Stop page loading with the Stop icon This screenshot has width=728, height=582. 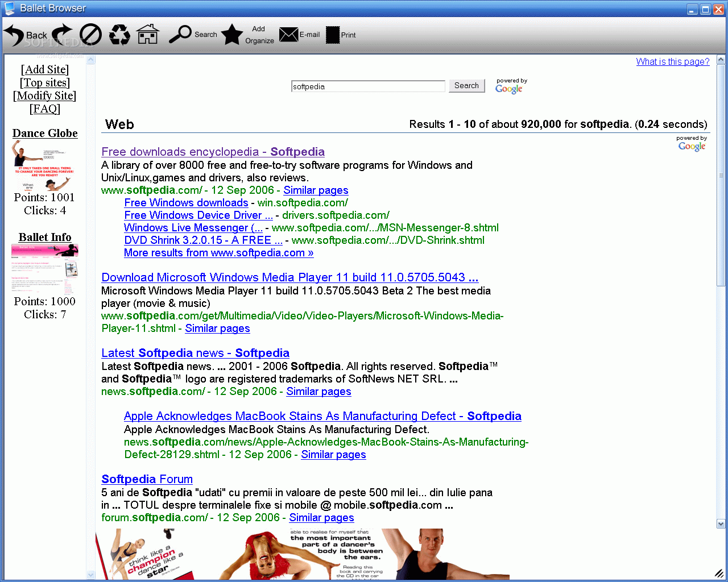(x=90, y=35)
